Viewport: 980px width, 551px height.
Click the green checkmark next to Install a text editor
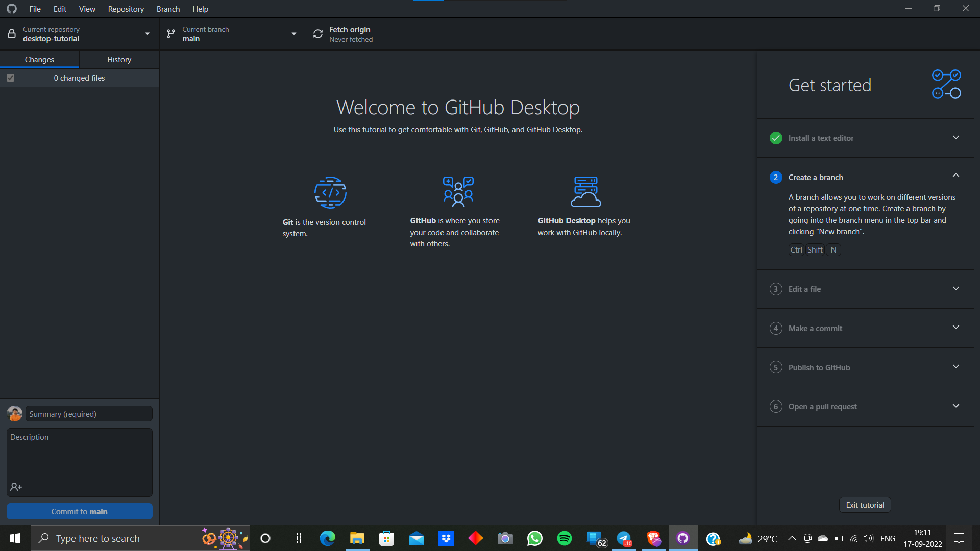coord(775,138)
